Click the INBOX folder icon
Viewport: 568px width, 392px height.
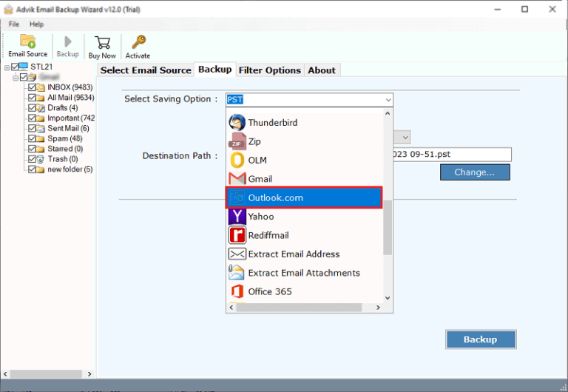click(x=41, y=87)
